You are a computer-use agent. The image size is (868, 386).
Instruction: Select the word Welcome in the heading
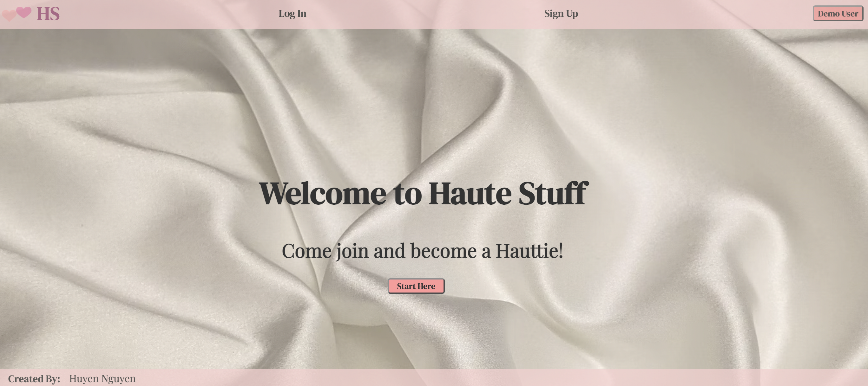tap(322, 193)
